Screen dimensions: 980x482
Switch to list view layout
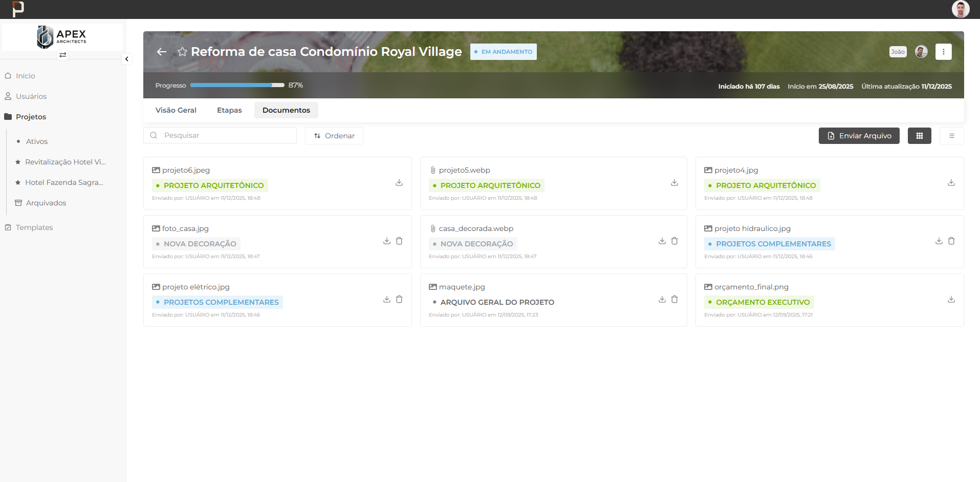(951, 136)
